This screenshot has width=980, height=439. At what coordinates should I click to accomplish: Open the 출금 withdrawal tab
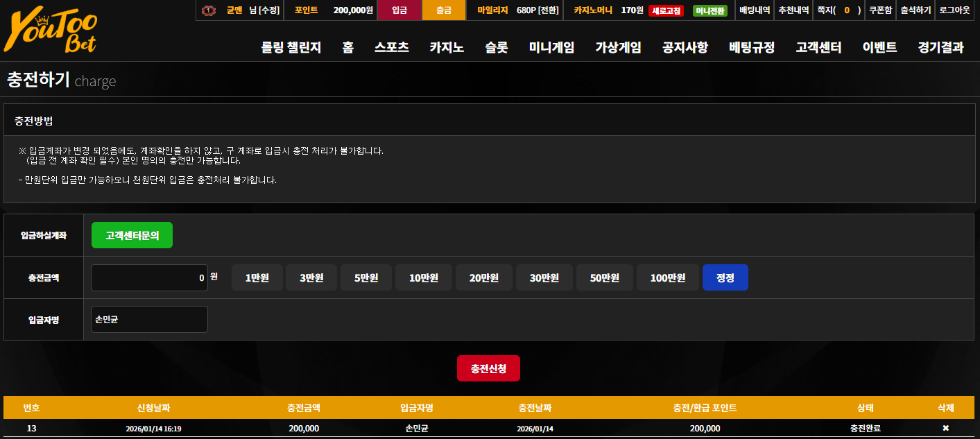pyautogui.click(x=444, y=10)
